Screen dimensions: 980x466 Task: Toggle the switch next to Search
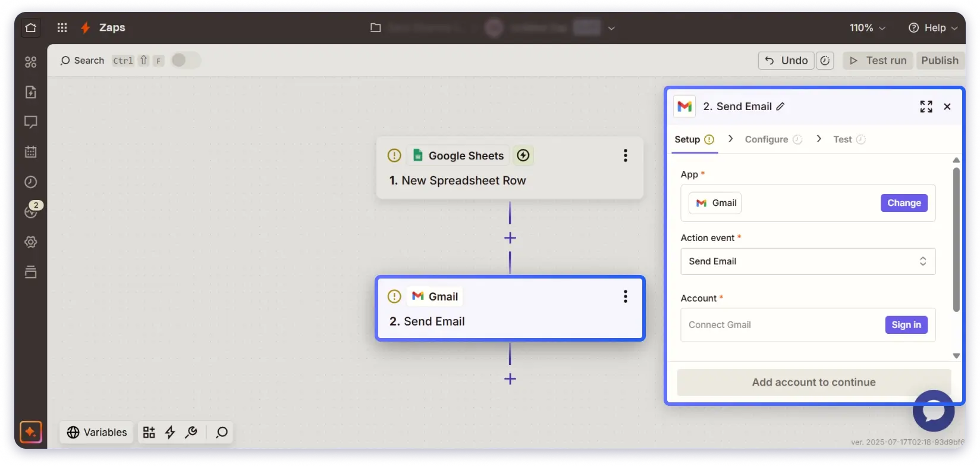pos(186,60)
